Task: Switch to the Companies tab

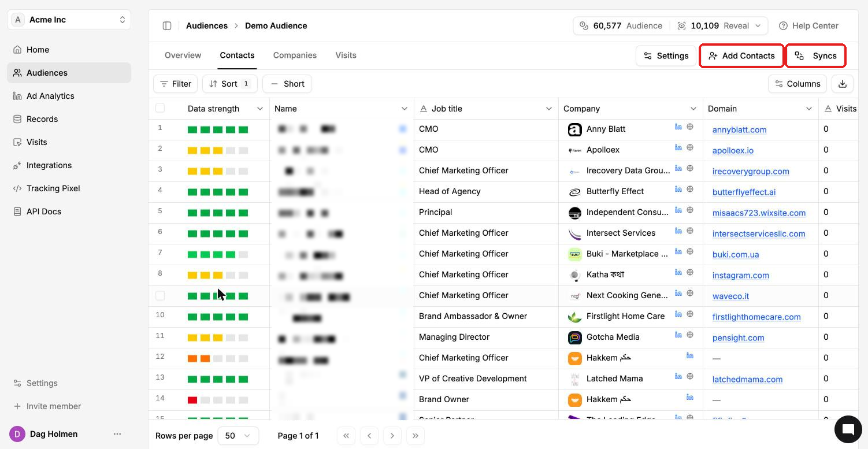Action: coord(295,55)
